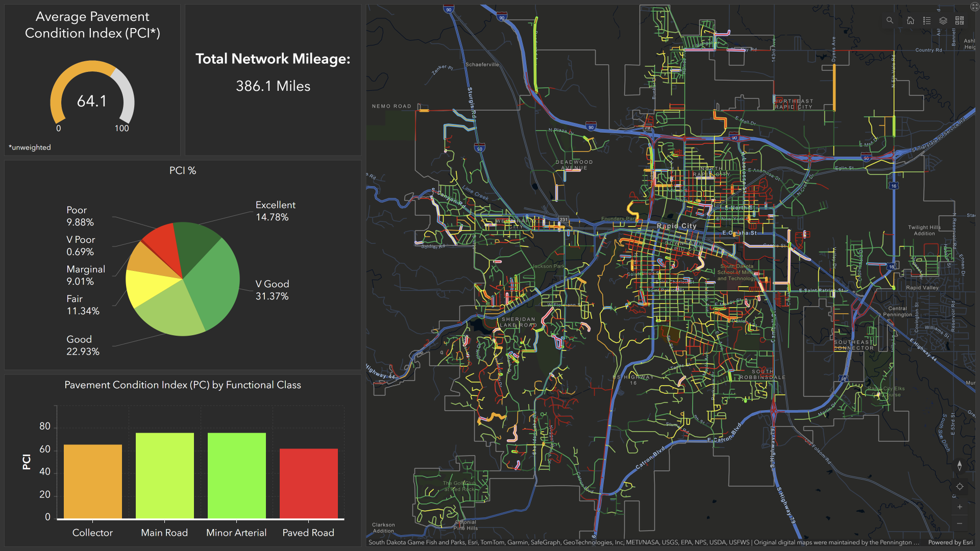Click the Powered by Esri link
The image size is (980, 551).
point(950,542)
